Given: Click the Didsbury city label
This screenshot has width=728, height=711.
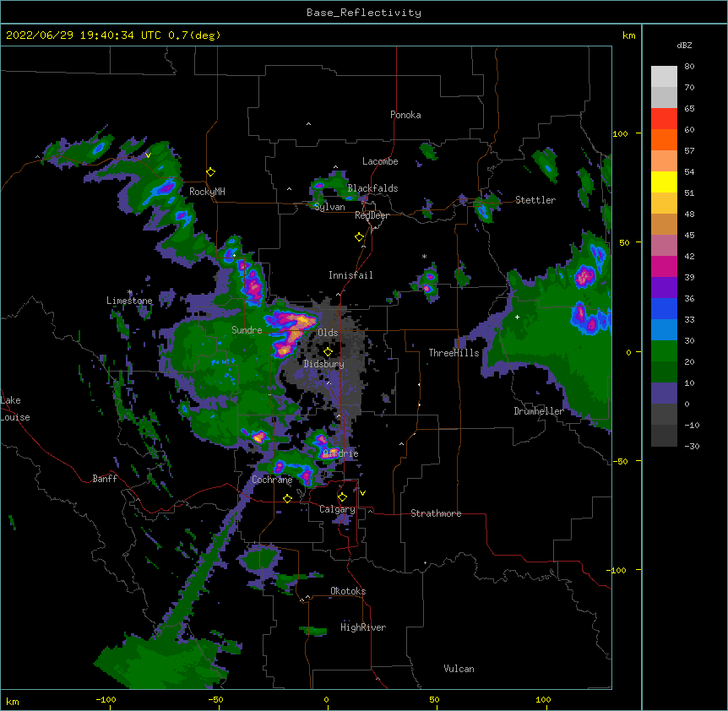Looking at the screenshot, I should click(323, 364).
